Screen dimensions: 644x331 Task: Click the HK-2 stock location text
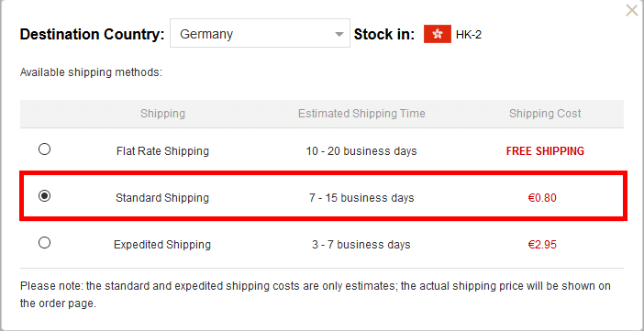(469, 35)
